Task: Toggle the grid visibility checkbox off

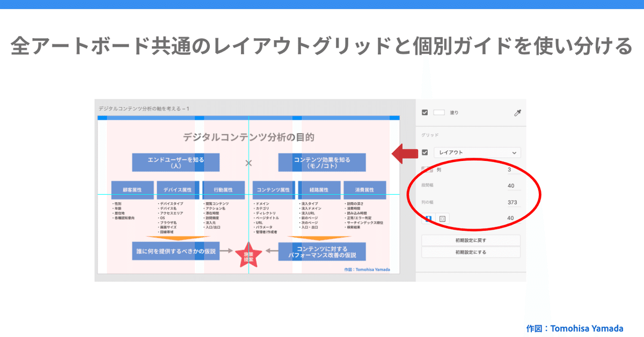Action: click(425, 152)
